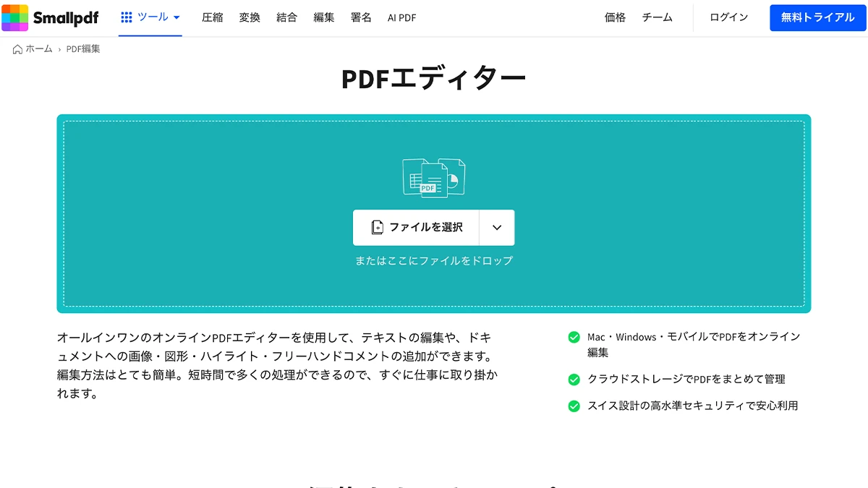Open the ツール grid menu
Screen dimensions: 868x488
[x=150, y=17]
